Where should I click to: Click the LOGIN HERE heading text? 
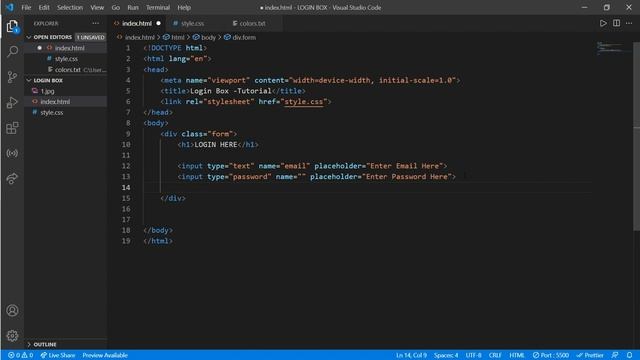coord(216,144)
